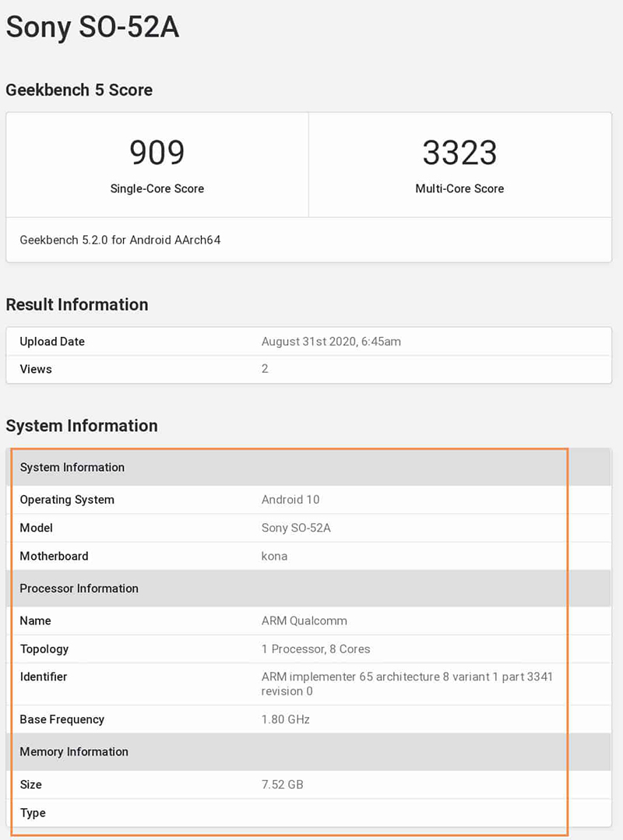This screenshot has width=623, height=840.
Task: Click the Model value Sony SO-52A in table
Action: coord(296,528)
